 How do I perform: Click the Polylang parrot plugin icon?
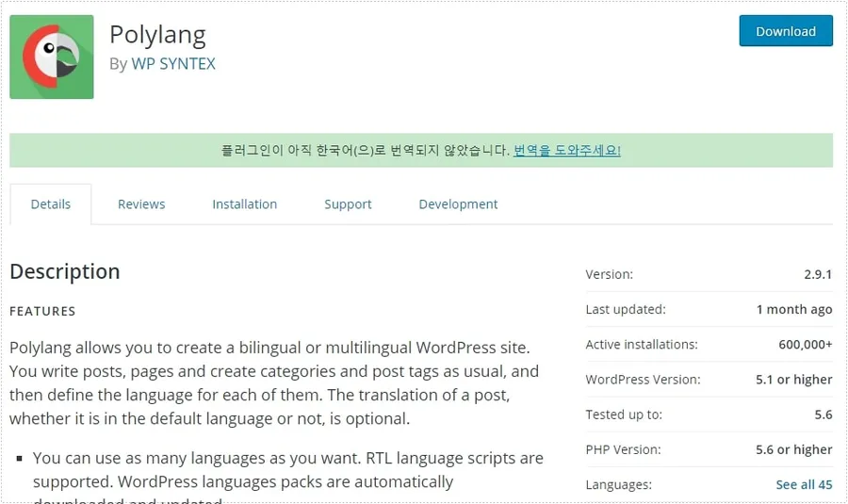[52, 57]
